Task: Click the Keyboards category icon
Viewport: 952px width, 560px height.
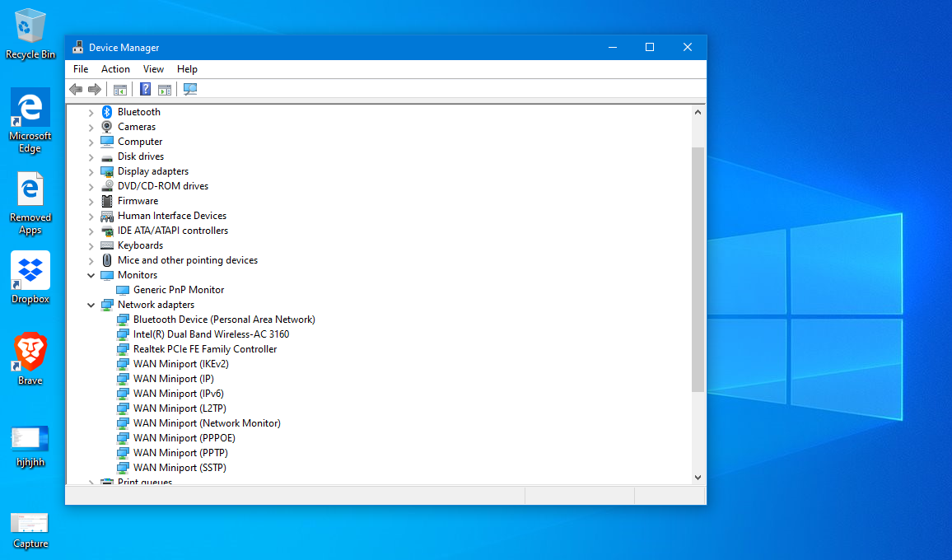Action: click(x=107, y=245)
